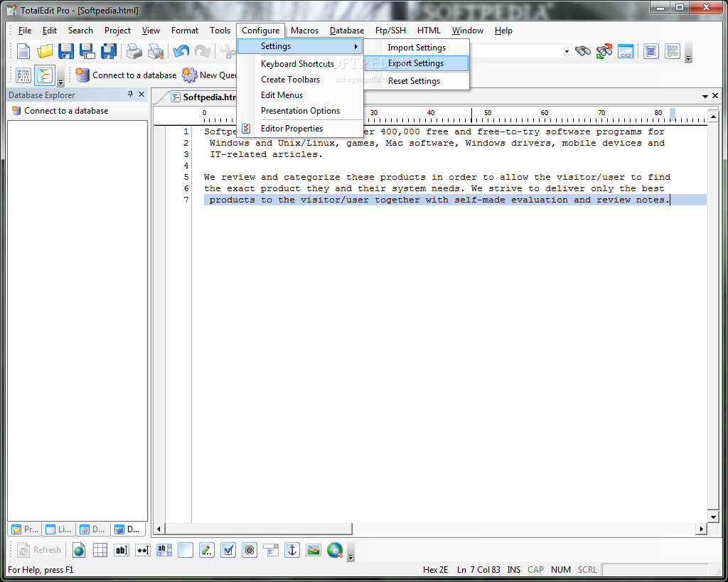The image size is (728, 582).
Task: Click the Connect to a database toolbar button
Action: (126, 75)
